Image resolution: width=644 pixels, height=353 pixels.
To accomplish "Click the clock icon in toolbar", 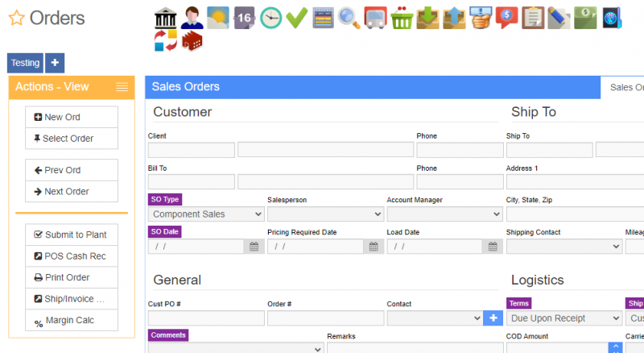I will 270,17.
